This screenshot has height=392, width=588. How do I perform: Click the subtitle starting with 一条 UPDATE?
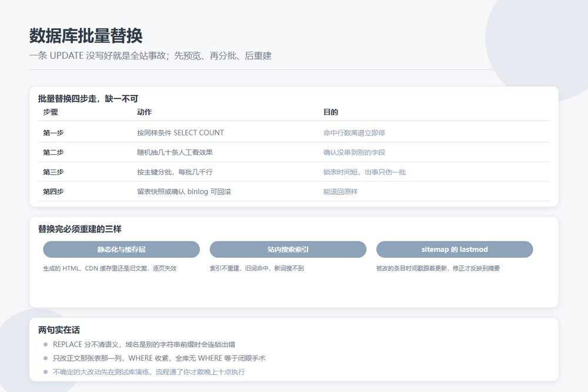tap(151, 55)
